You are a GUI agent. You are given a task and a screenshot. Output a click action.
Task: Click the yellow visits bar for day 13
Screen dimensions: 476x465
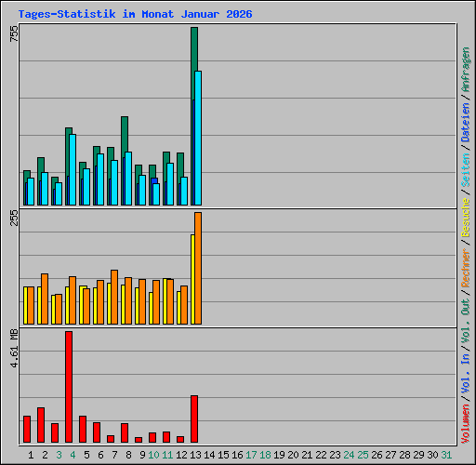click(192, 279)
